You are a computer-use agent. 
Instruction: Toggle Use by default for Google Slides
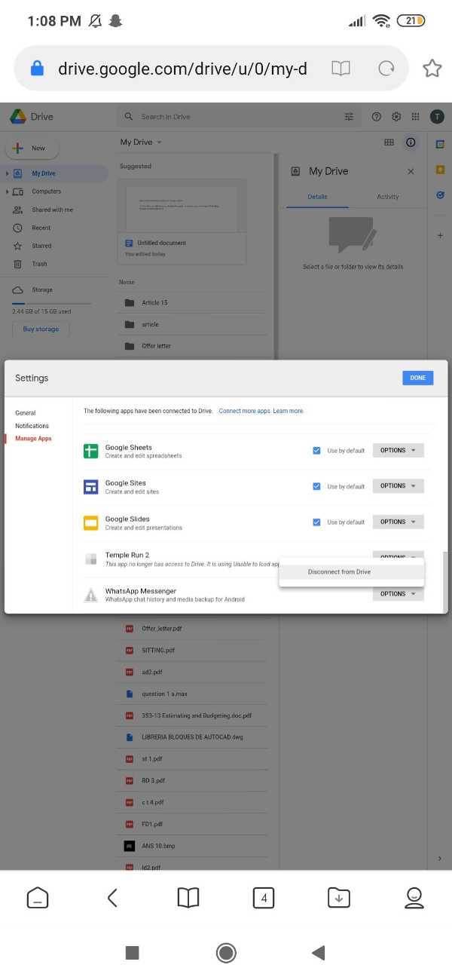[316, 522]
